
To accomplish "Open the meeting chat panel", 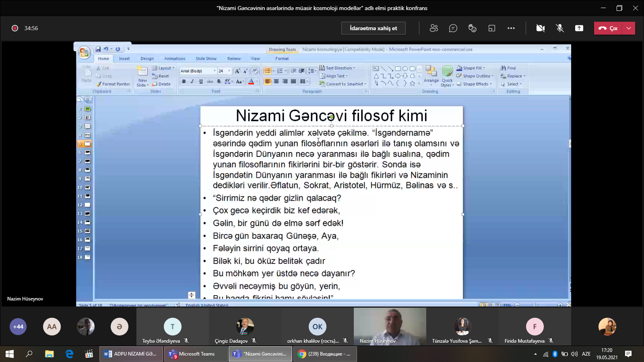I will pyautogui.click(x=453, y=28).
